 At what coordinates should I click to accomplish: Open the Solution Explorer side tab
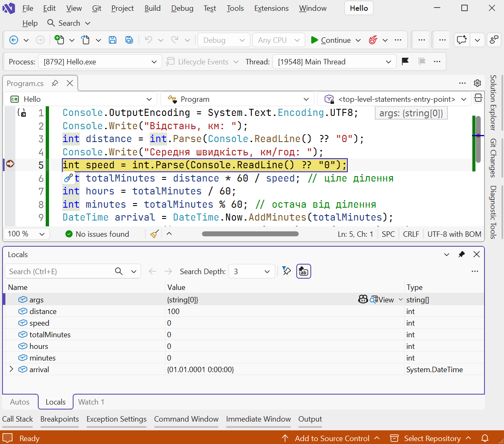(x=493, y=103)
